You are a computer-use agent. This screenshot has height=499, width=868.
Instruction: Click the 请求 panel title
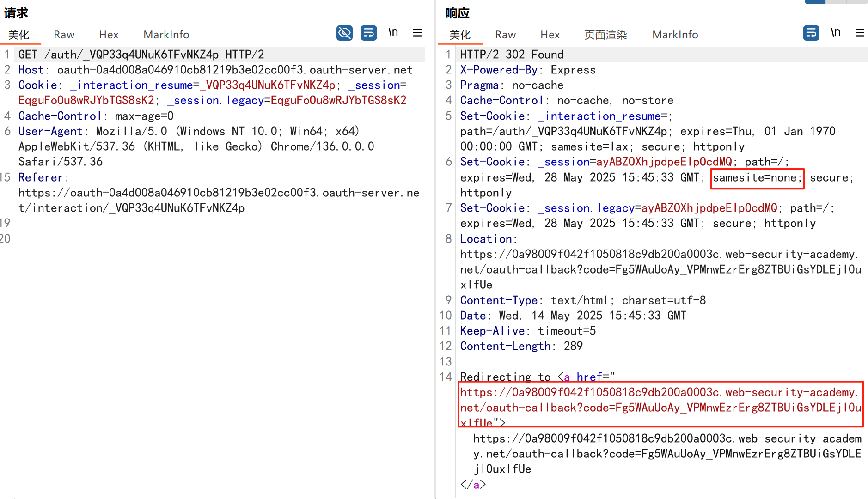(16, 13)
